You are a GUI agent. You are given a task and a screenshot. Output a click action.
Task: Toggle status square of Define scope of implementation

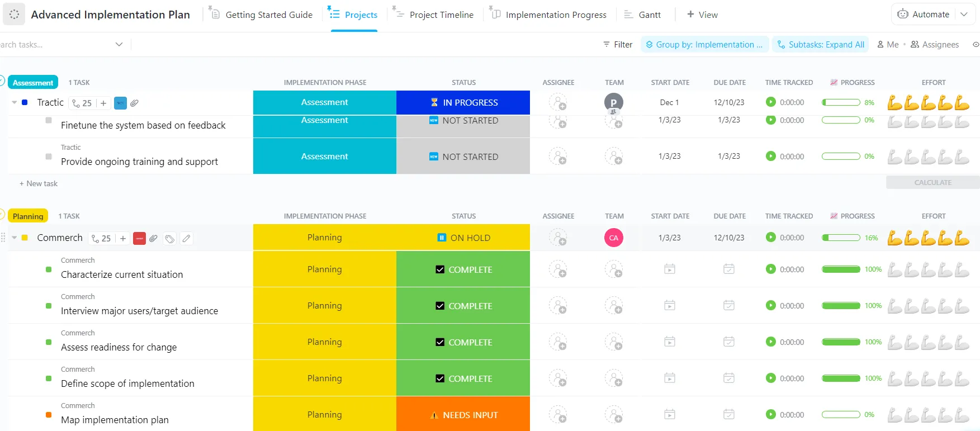[x=49, y=378]
